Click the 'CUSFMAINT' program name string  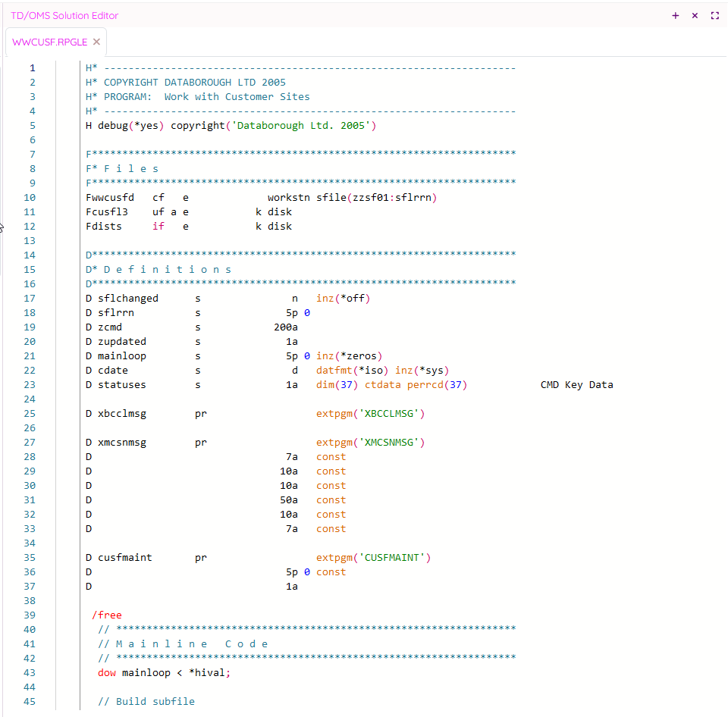click(x=397, y=558)
